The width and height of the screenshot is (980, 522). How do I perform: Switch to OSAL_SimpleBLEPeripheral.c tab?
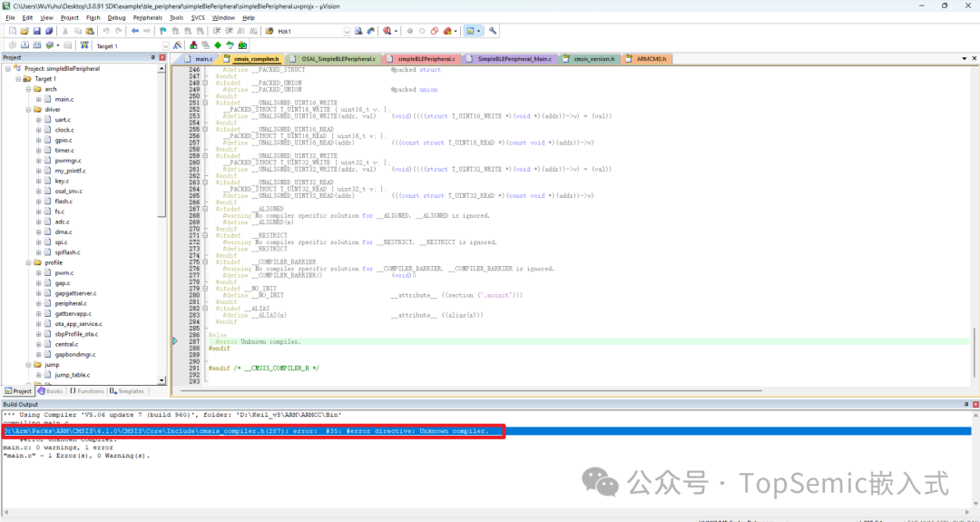point(333,59)
